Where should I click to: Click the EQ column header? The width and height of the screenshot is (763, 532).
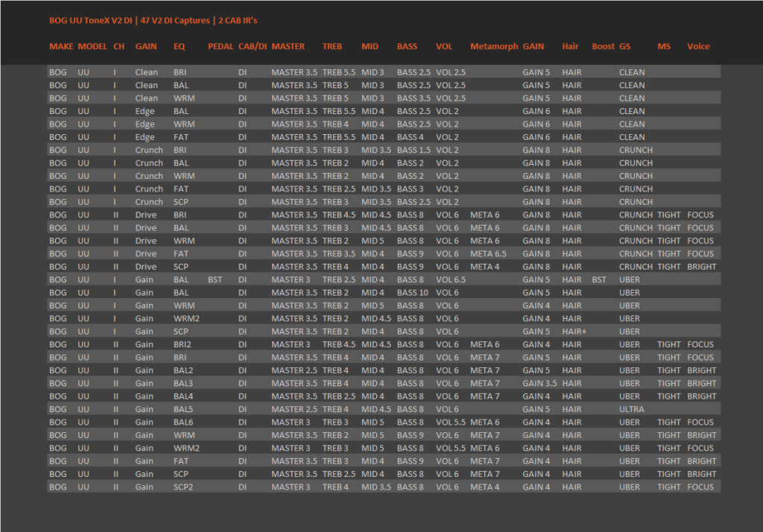point(179,46)
